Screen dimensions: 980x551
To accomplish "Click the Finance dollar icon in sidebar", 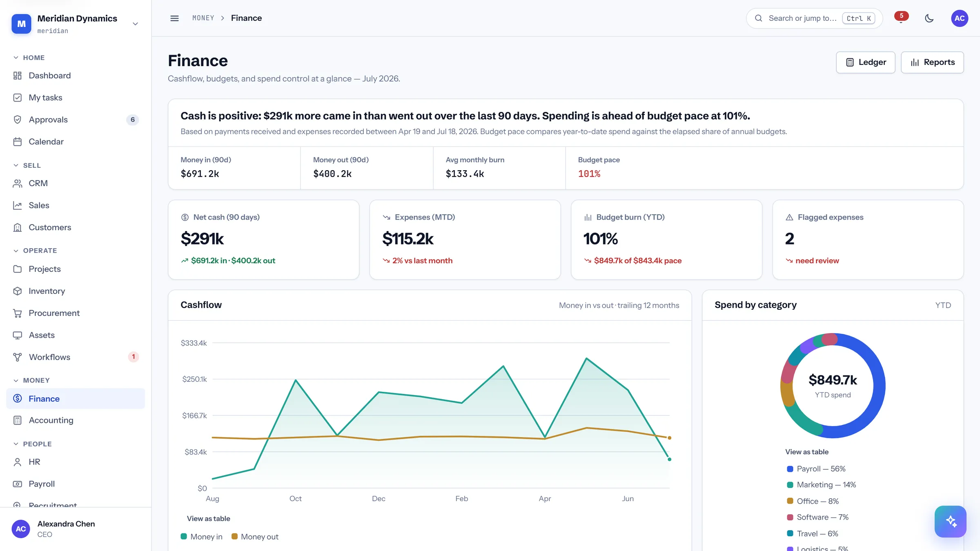I will [x=18, y=398].
